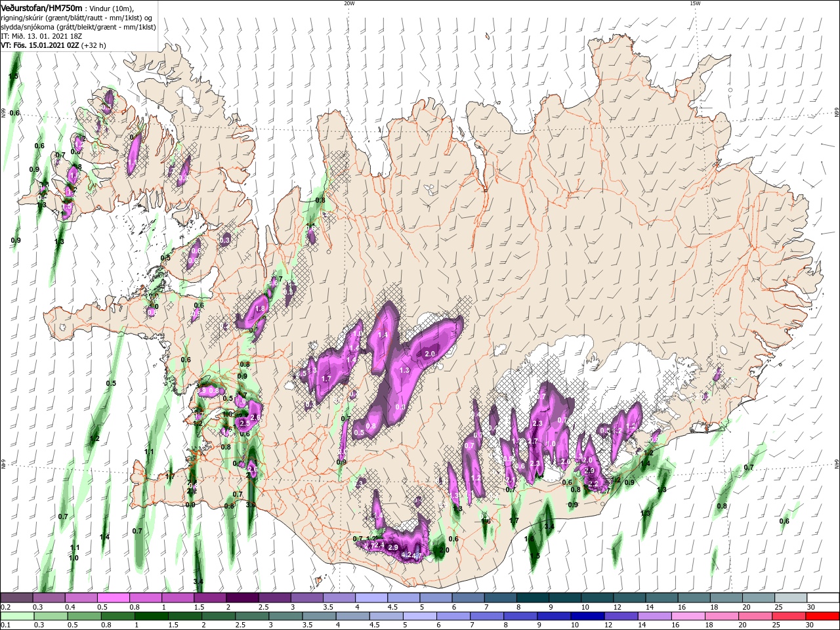Click the '15W' longitude label
840x630 pixels.
pyautogui.click(x=695, y=3)
